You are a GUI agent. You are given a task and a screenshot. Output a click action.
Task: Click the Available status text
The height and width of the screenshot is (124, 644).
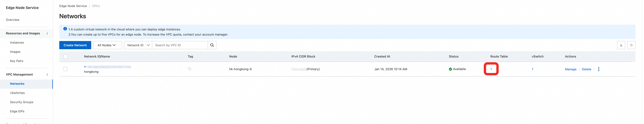pyautogui.click(x=459, y=69)
